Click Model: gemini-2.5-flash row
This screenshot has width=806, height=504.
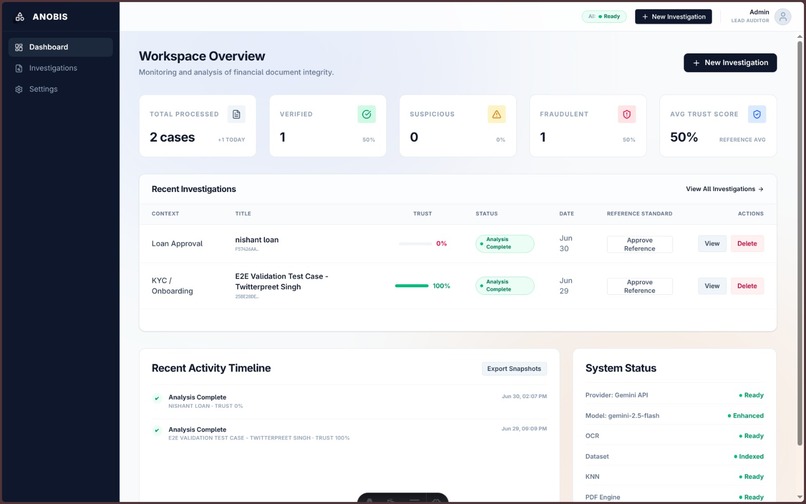(674, 416)
